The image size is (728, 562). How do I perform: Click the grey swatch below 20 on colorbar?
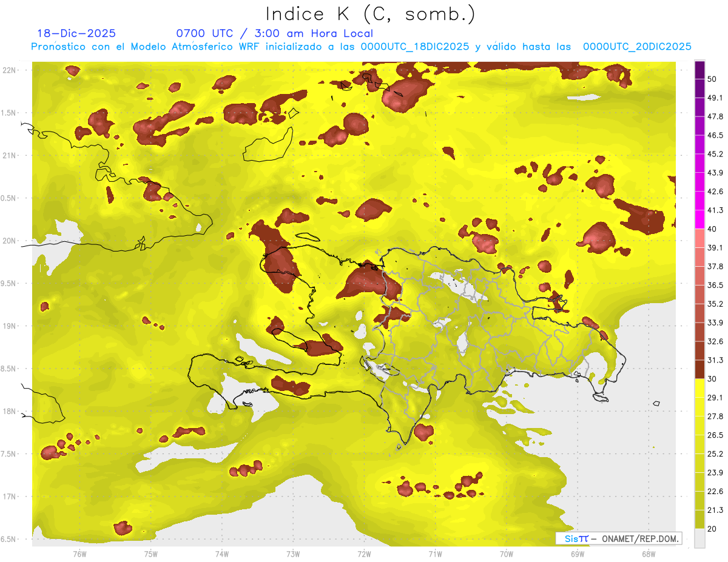point(699,538)
